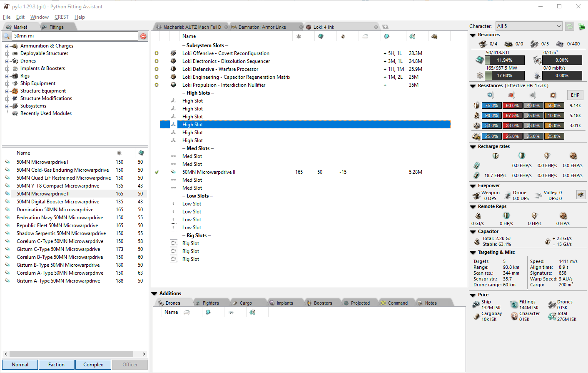This screenshot has width=588, height=373.
Task: Toggle active state of fitted 50MN Microwarpdrive II
Action: click(157, 172)
